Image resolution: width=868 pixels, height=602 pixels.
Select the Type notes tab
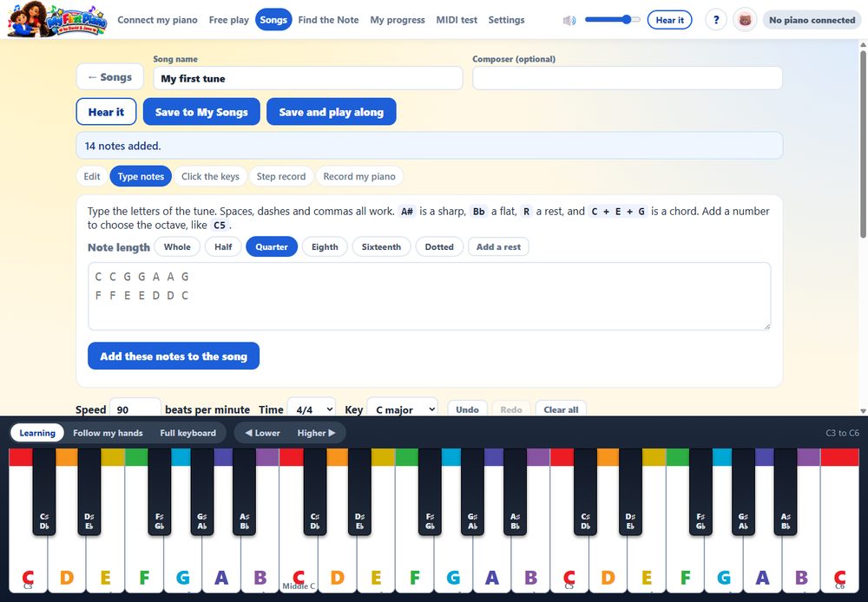141,176
